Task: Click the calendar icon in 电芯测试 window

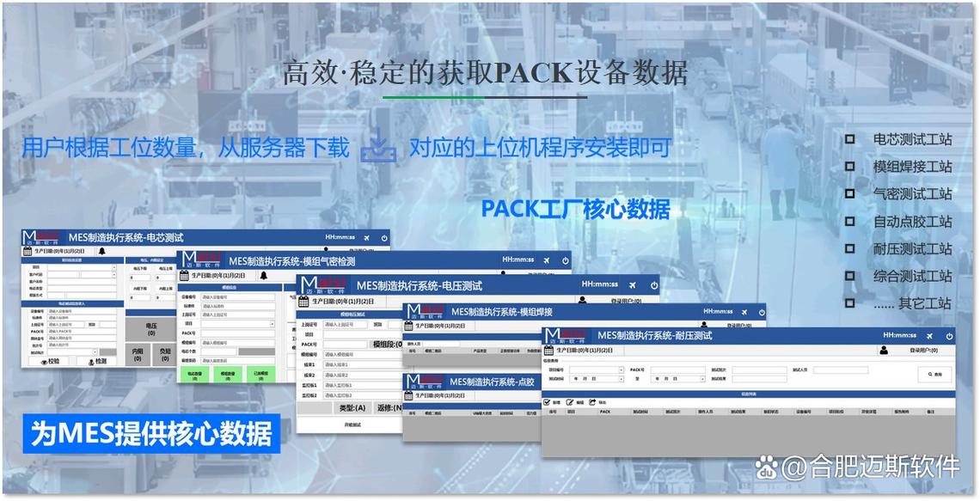Action: (28, 251)
